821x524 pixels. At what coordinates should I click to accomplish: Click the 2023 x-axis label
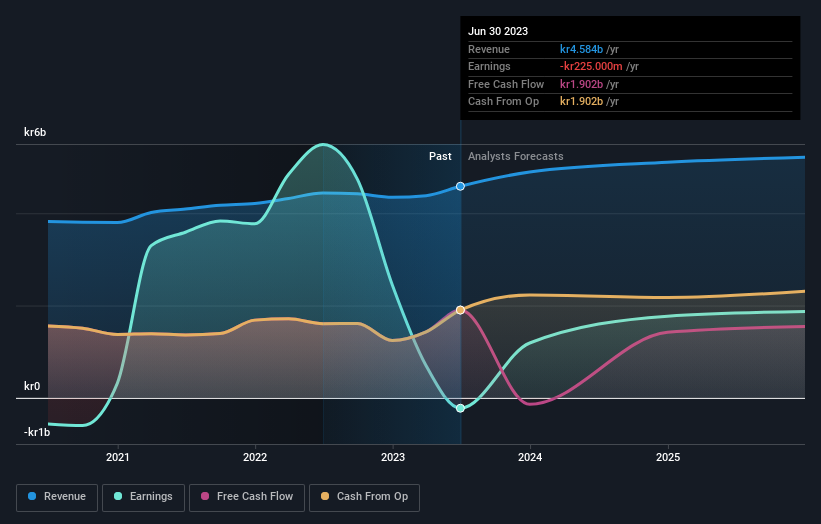pyautogui.click(x=393, y=457)
